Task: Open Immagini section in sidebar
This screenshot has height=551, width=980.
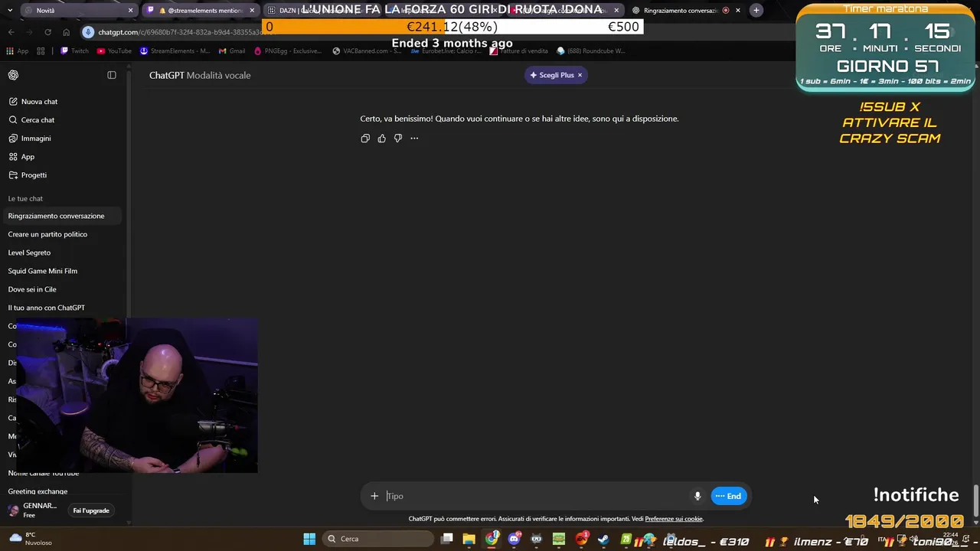Action: pos(63,139)
